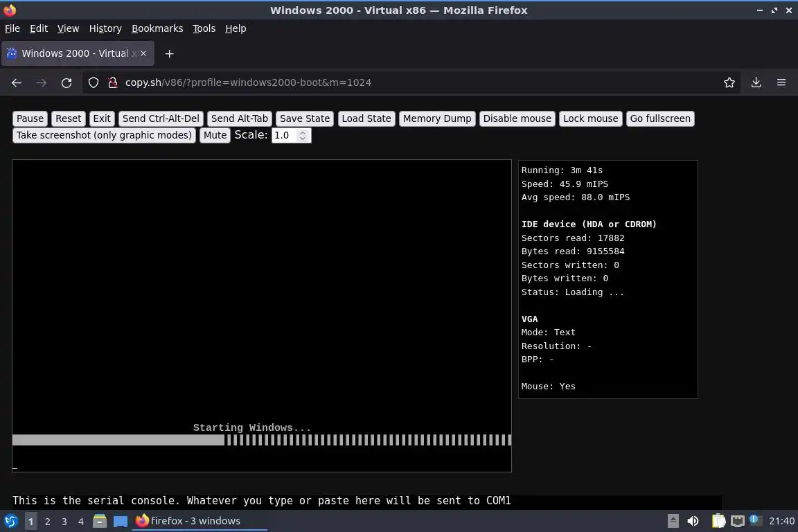This screenshot has height=532, width=798.
Task: Go back with the browser back arrow
Action: (x=17, y=82)
